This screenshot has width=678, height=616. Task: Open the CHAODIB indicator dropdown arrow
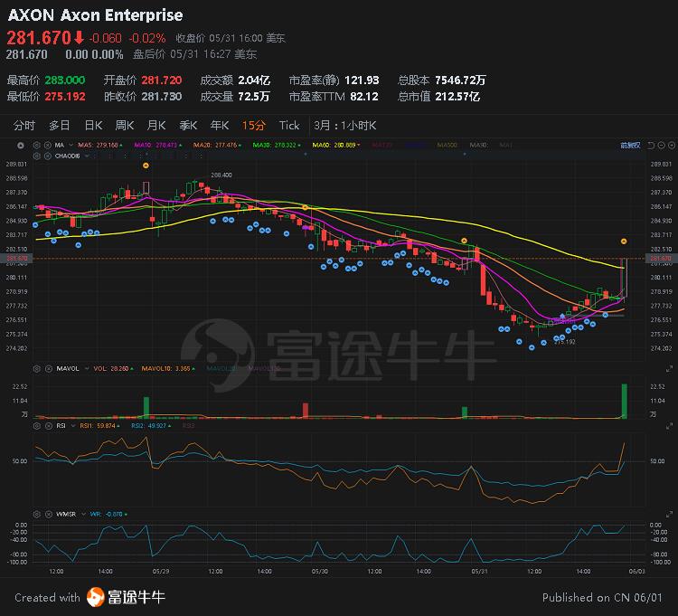pos(87,156)
